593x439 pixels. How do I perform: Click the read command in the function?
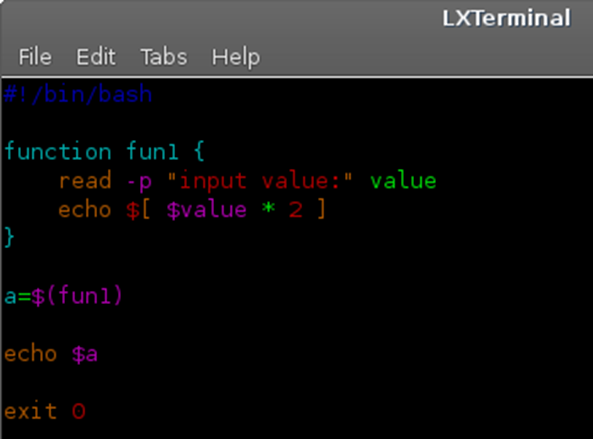(x=85, y=180)
